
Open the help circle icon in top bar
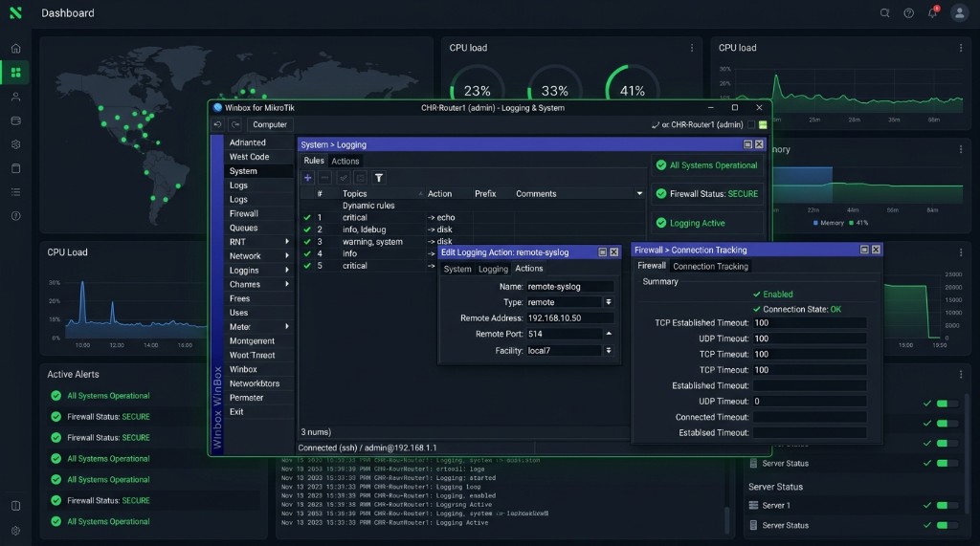point(908,13)
